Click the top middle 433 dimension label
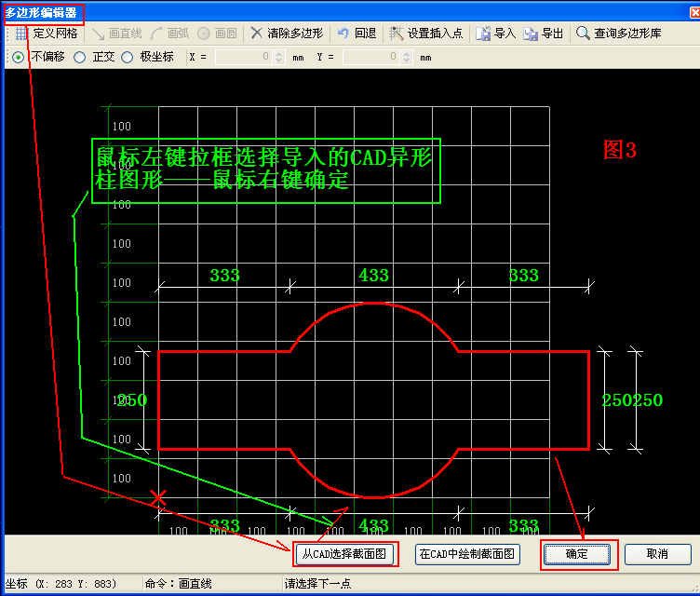700x596 pixels. (373, 276)
